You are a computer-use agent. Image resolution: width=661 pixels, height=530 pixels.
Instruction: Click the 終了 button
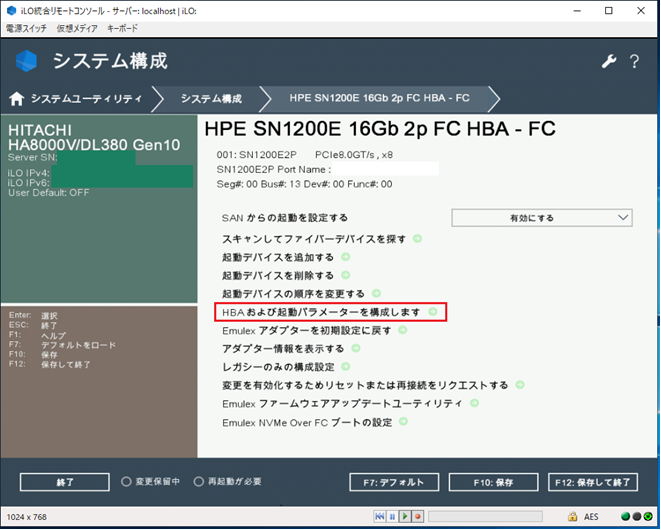coord(65,482)
